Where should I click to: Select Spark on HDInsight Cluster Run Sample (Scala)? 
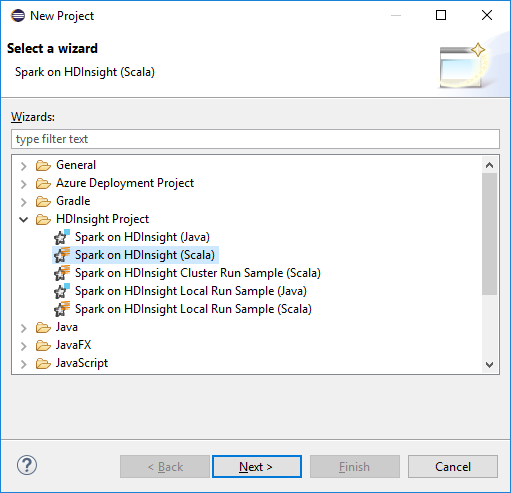198,273
